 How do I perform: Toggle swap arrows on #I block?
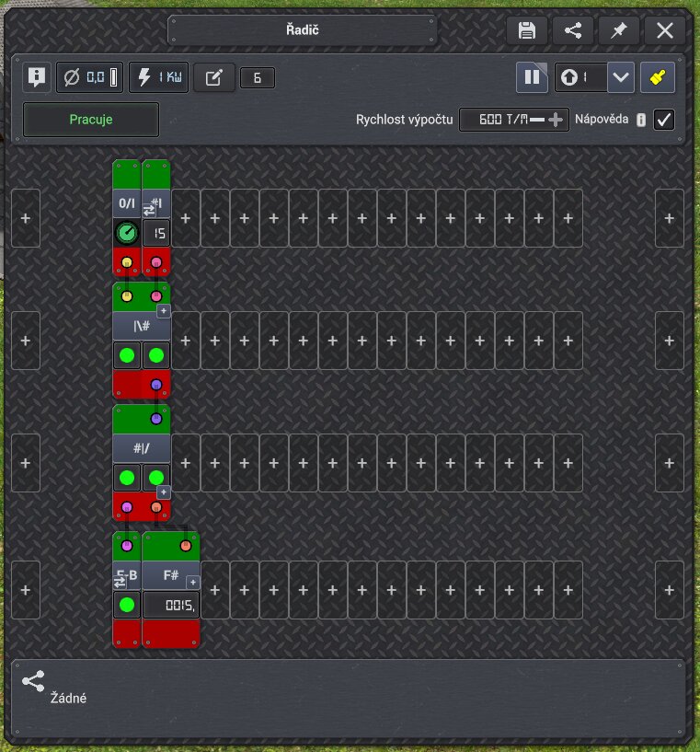tap(149, 210)
